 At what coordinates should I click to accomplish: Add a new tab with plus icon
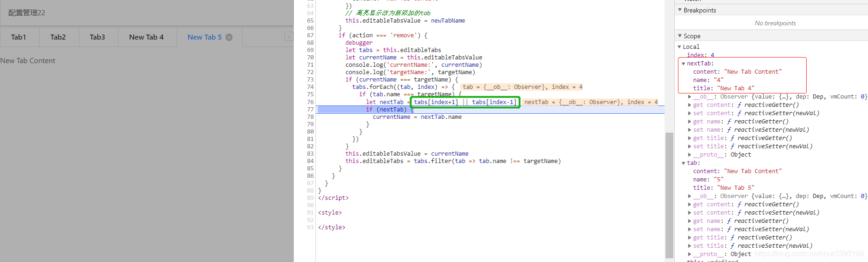pyautogui.click(x=289, y=37)
